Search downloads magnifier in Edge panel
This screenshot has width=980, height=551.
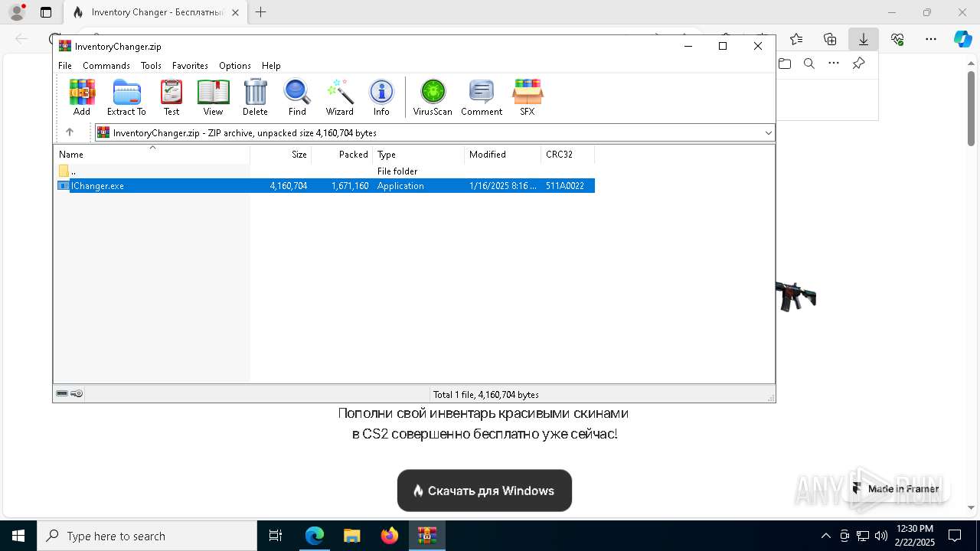tap(809, 64)
